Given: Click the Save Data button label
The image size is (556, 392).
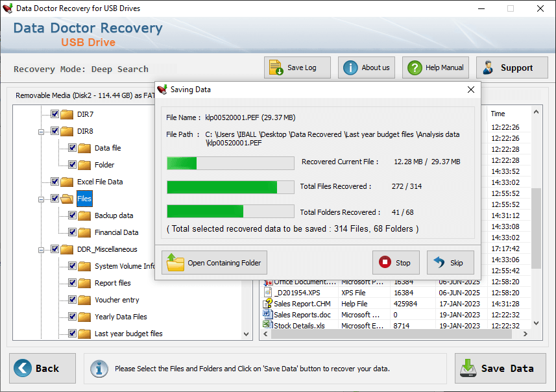Looking at the screenshot, I should pos(507,369).
